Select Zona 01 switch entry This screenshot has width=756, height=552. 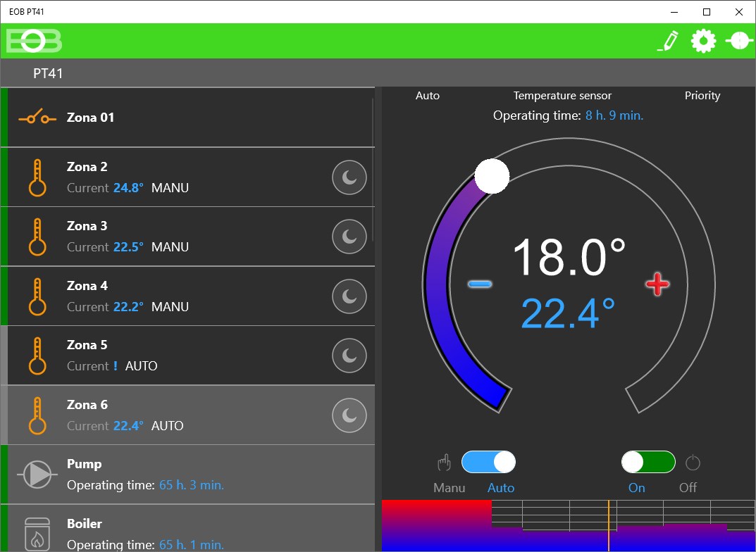pyautogui.click(x=191, y=118)
